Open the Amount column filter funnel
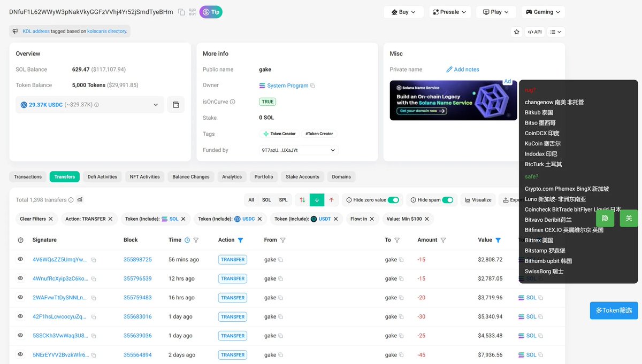 pyautogui.click(x=443, y=240)
